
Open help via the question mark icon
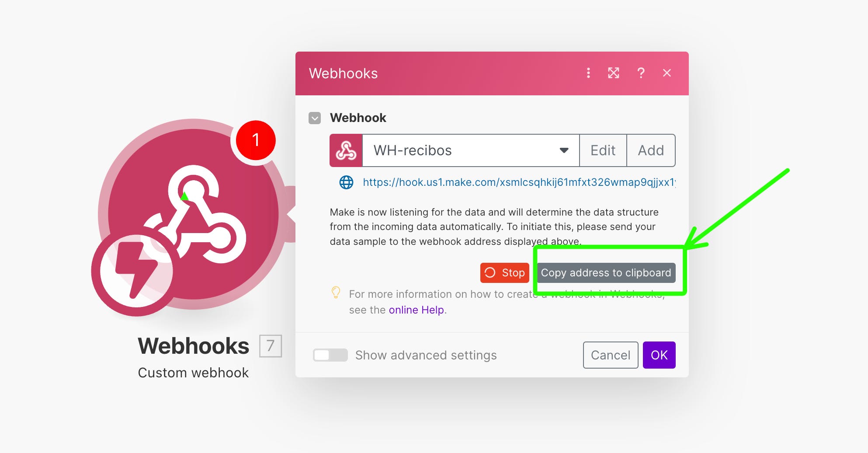[x=641, y=73]
